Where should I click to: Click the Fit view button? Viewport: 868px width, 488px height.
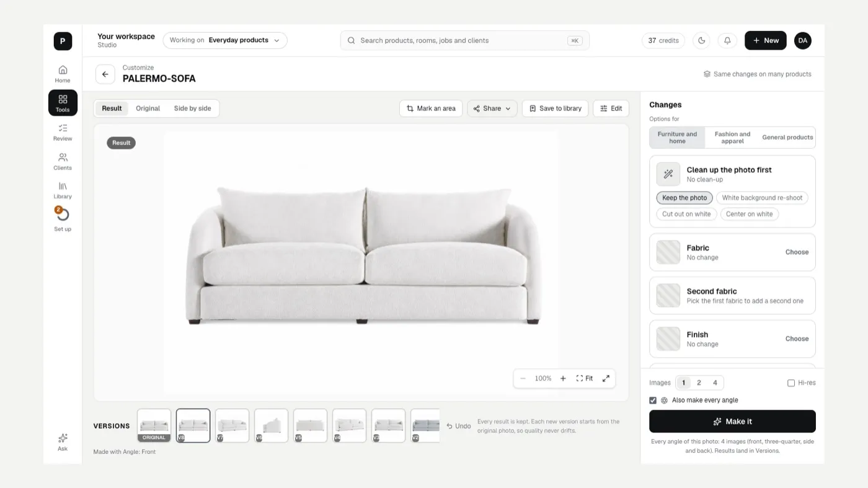pyautogui.click(x=584, y=378)
